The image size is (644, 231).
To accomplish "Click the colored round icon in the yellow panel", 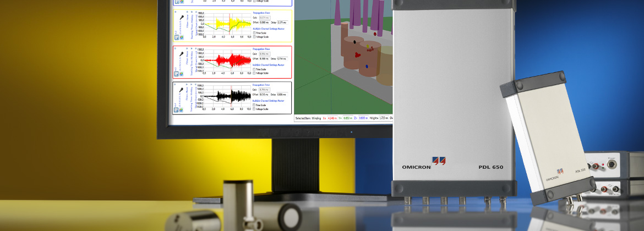I will pos(182,37).
